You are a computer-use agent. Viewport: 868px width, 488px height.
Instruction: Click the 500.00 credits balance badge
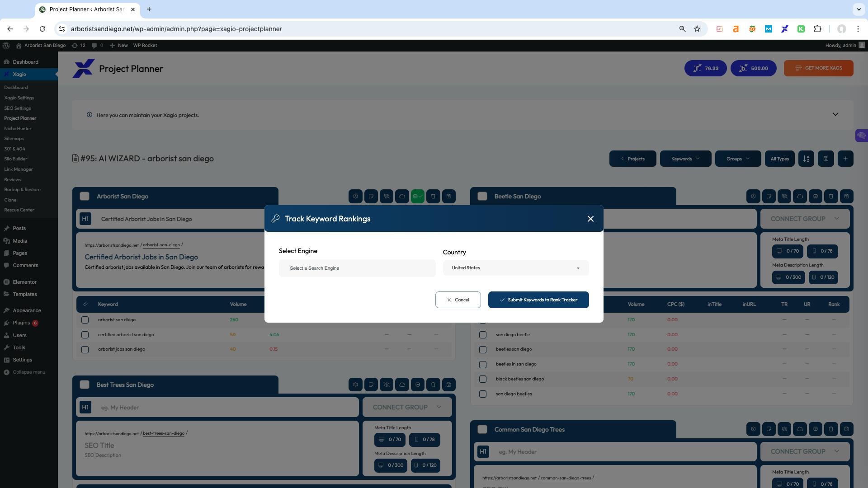coord(754,68)
